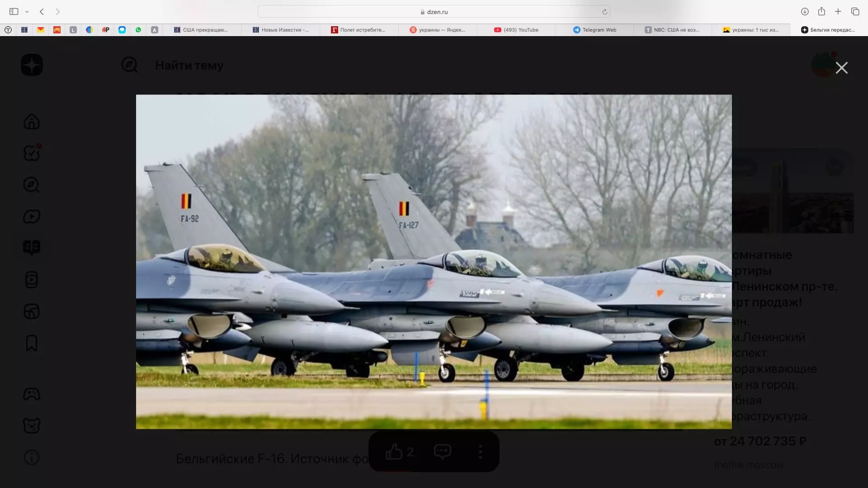
Task: Open the pinned circled T tab
Action: pos(8,30)
